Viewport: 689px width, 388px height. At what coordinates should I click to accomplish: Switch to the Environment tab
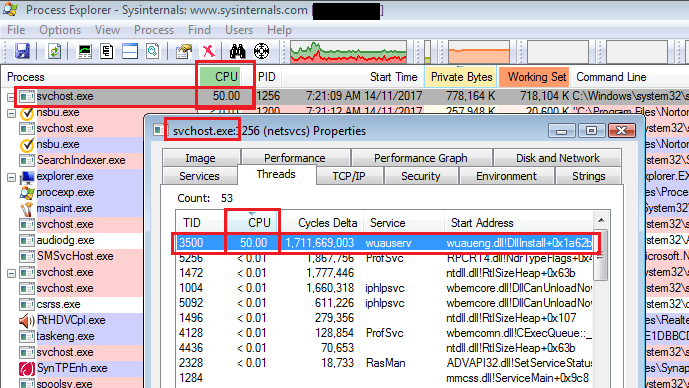tap(506, 176)
